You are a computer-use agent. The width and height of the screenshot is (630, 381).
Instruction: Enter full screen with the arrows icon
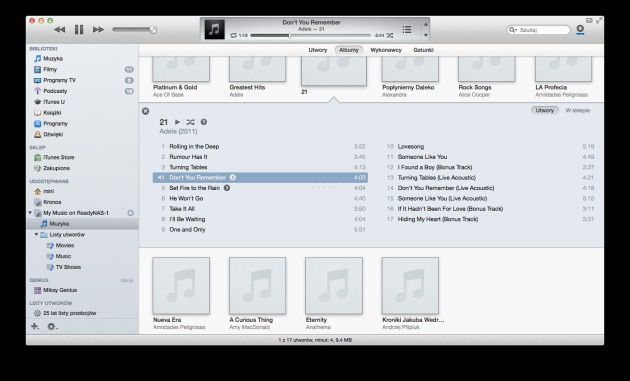[x=599, y=20]
